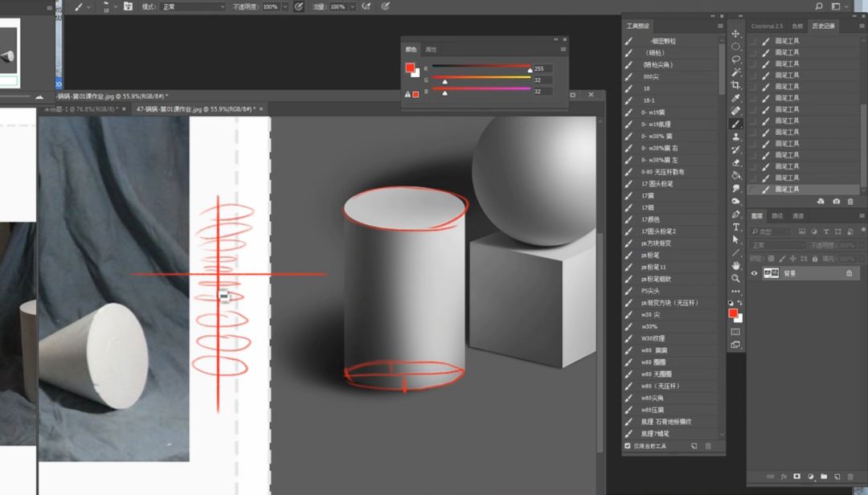Pick the Eyedropper tool
Image resolution: width=868 pixels, height=495 pixels.
735,98
